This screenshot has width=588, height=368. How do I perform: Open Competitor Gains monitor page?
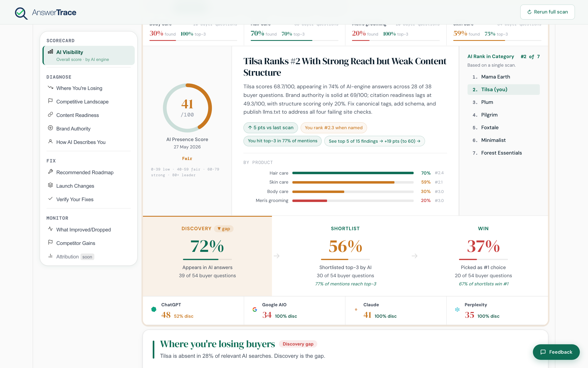(89, 243)
